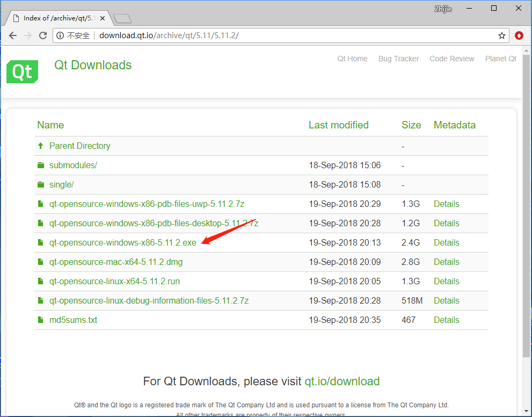The image size is (532, 417).
Task: Click the vertical scrollbar thumb
Action: [x=526, y=206]
